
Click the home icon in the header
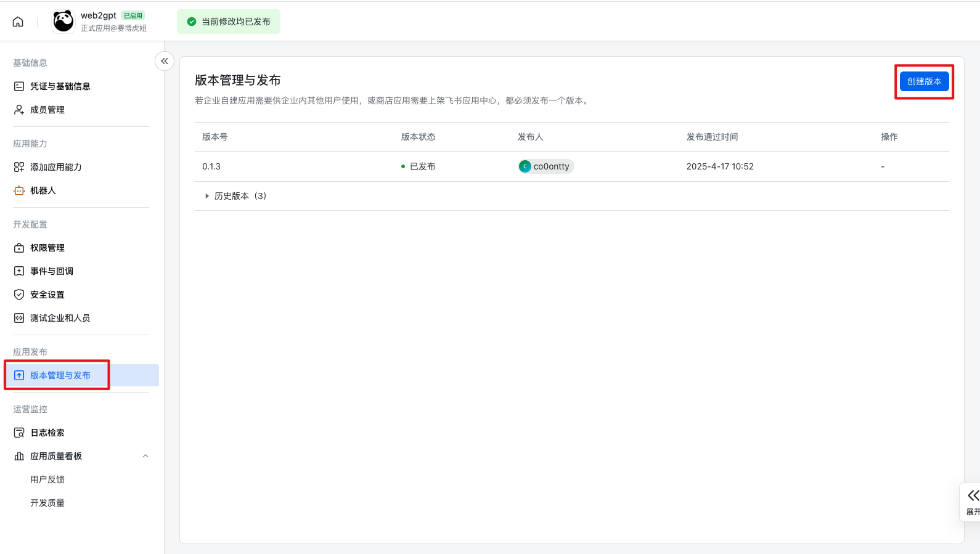[18, 22]
